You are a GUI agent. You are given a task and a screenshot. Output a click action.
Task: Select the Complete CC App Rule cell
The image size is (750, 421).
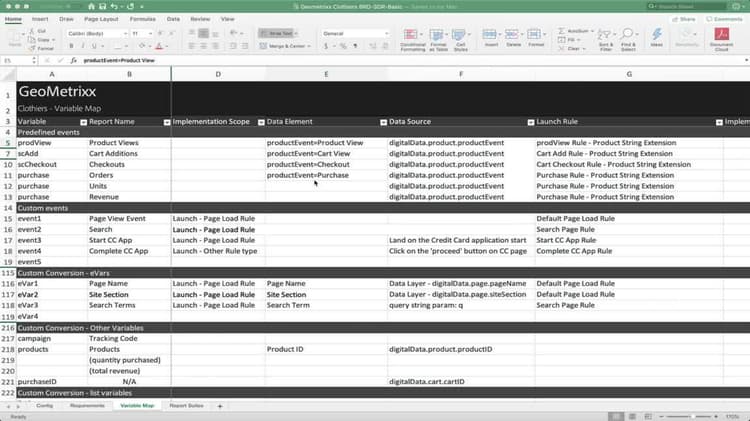[629, 251]
